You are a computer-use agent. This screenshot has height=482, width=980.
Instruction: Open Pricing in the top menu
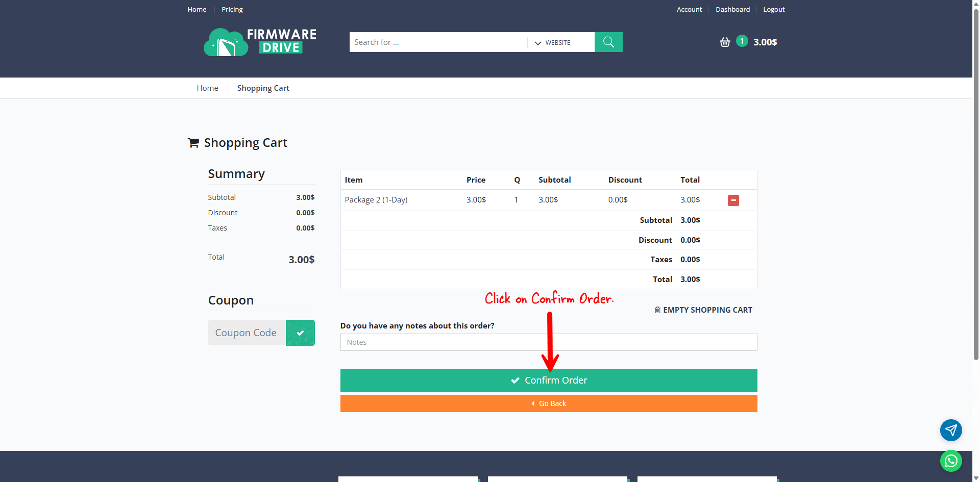tap(232, 9)
